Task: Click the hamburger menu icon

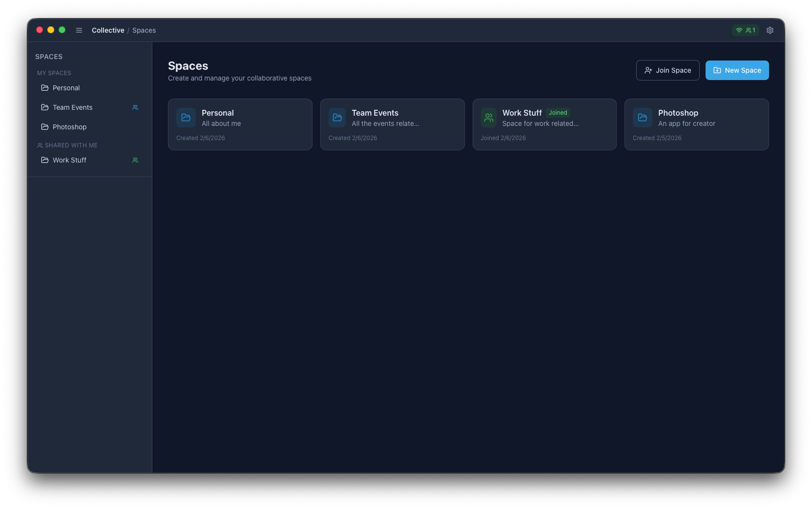Action: click(79, 30)
